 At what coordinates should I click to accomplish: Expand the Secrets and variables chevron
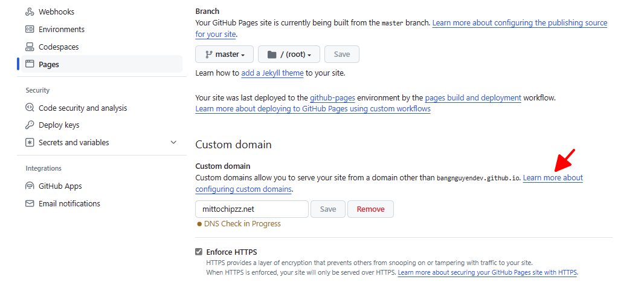click(x=173, y=142)
